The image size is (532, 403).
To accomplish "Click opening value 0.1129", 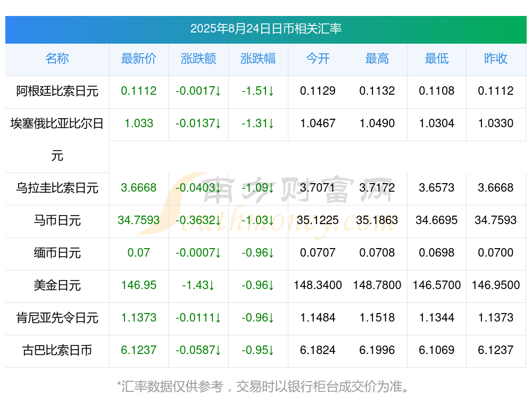I will [318, 91].
